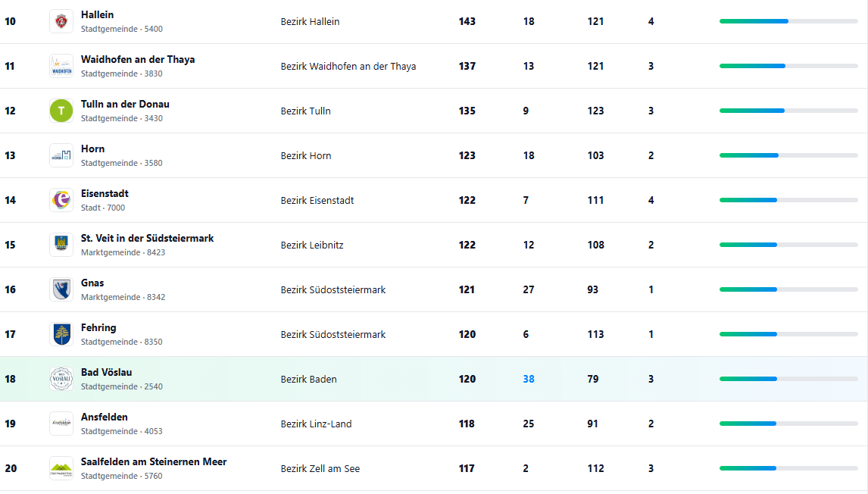The image size is (868, 494).
Task: Click the Fehring tree crest icon
Action: (x=61, y=334)
